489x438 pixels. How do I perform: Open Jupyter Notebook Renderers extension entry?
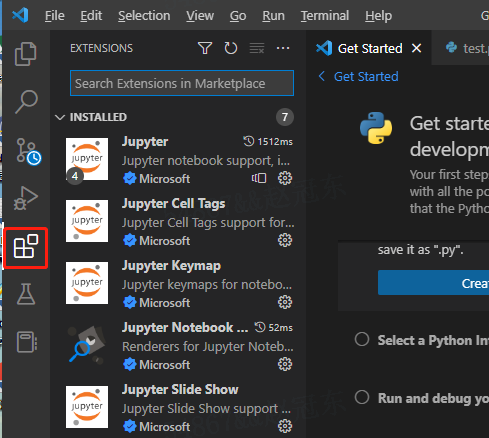click(x=179, y=345)
